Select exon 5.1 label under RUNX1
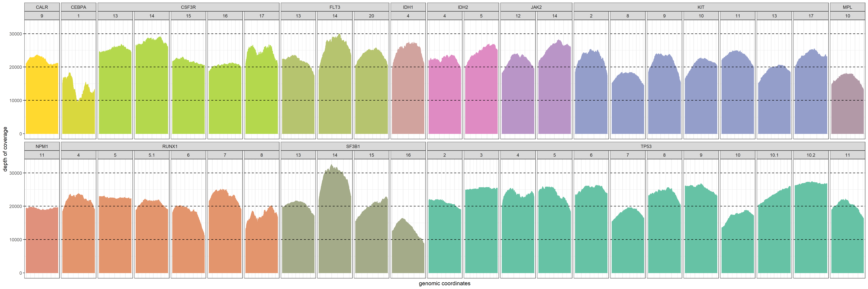868x289 pixels. point(152,155)
